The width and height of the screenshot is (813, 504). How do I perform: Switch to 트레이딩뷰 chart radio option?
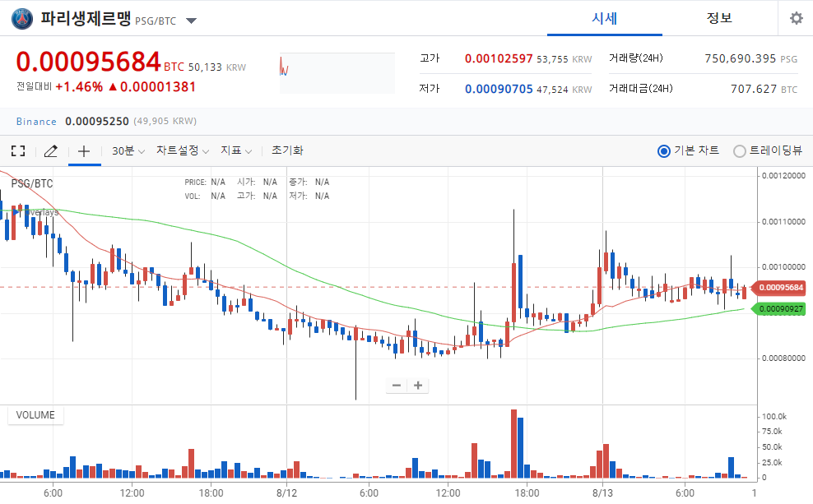(x=739, y=150)
